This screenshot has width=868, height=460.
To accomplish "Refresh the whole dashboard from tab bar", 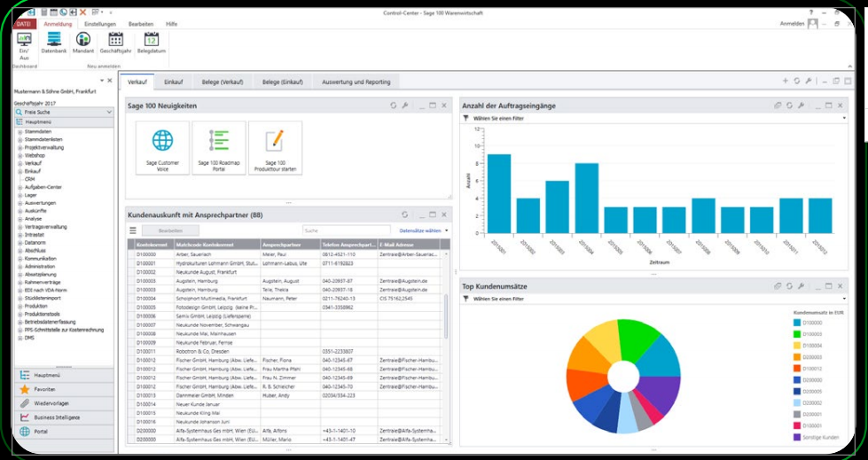I will 796,81.
